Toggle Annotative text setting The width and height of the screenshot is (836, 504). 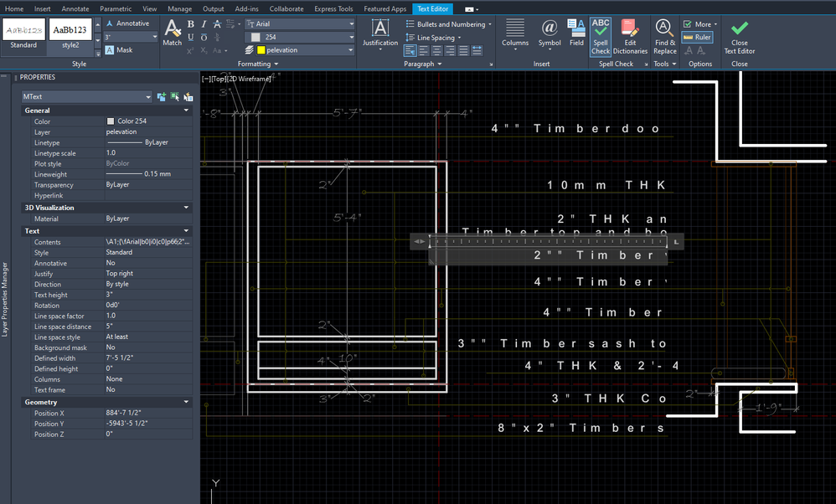point(127,23)
